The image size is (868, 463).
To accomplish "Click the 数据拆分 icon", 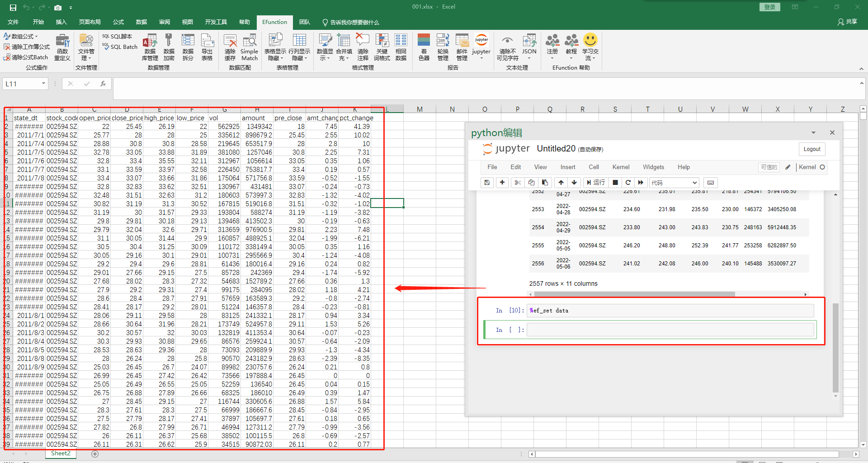I will (188, 47).
